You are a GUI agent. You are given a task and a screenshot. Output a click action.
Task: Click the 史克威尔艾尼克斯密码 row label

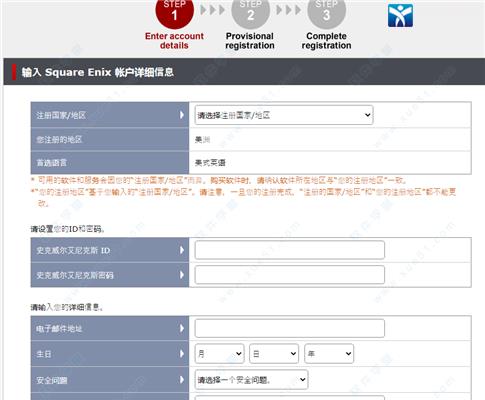point(75,275)
